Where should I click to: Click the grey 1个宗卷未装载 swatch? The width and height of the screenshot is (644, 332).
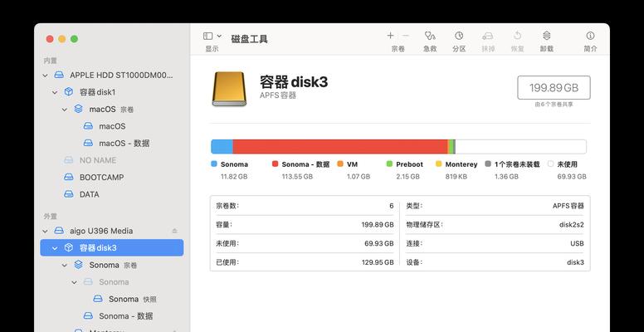tap(488, 164)
